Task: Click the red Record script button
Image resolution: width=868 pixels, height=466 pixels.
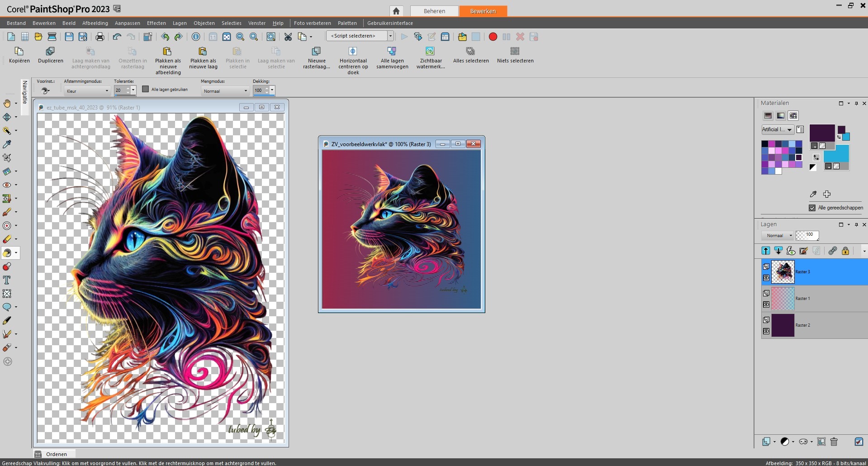Action: (493, 37)
